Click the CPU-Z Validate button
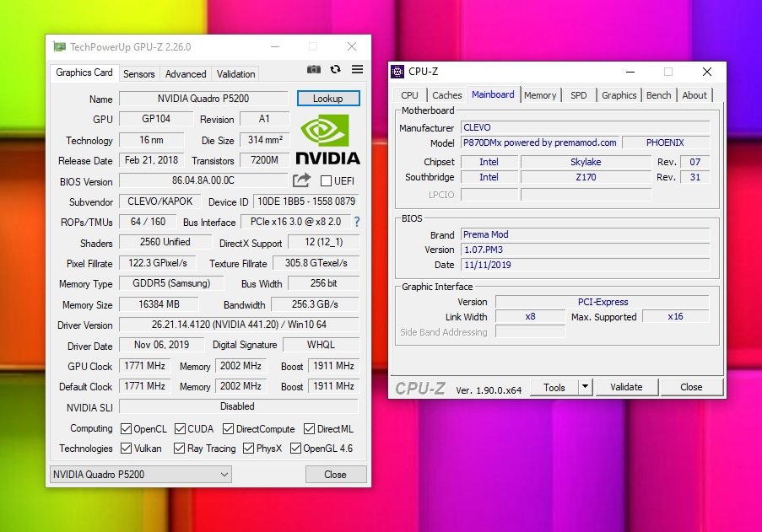The height and width of the screenshot is (532, 762). (626, 387)
